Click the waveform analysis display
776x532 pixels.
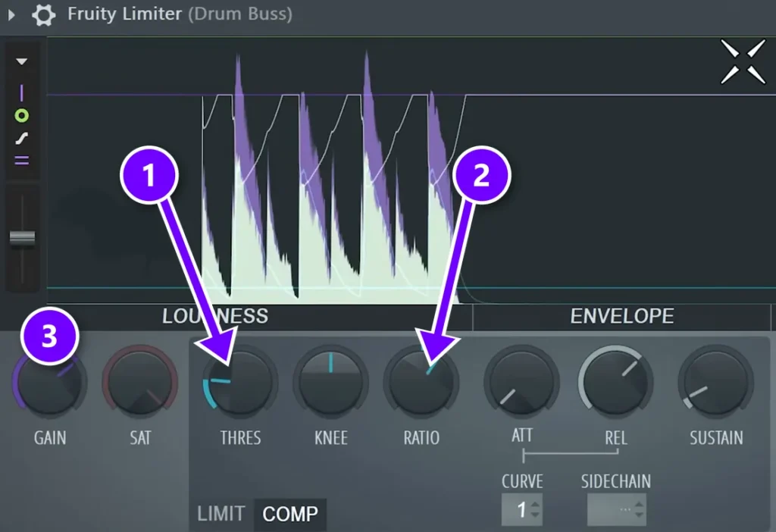click(x=411, y=171)
